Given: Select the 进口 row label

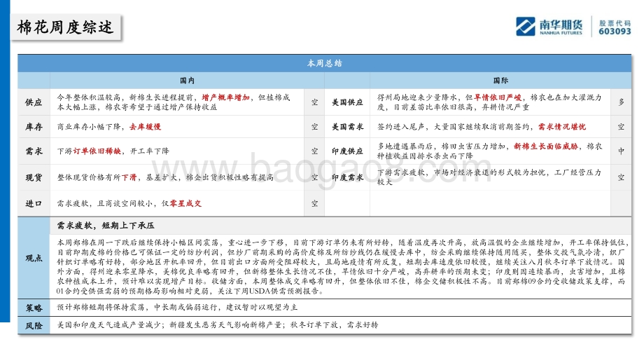Looking at the screenshot, I should pyautogui.click(x=34, y=203).
